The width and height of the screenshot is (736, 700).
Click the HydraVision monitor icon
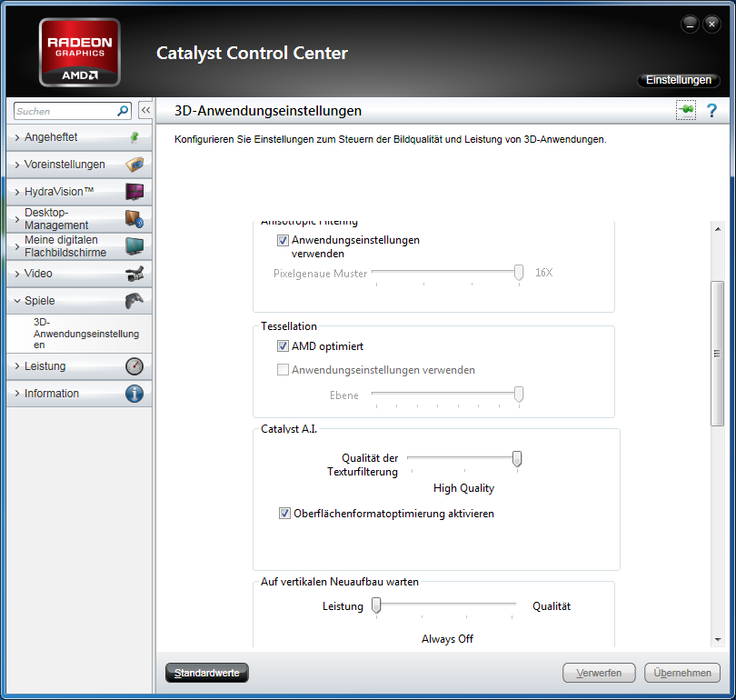[134, 192]
